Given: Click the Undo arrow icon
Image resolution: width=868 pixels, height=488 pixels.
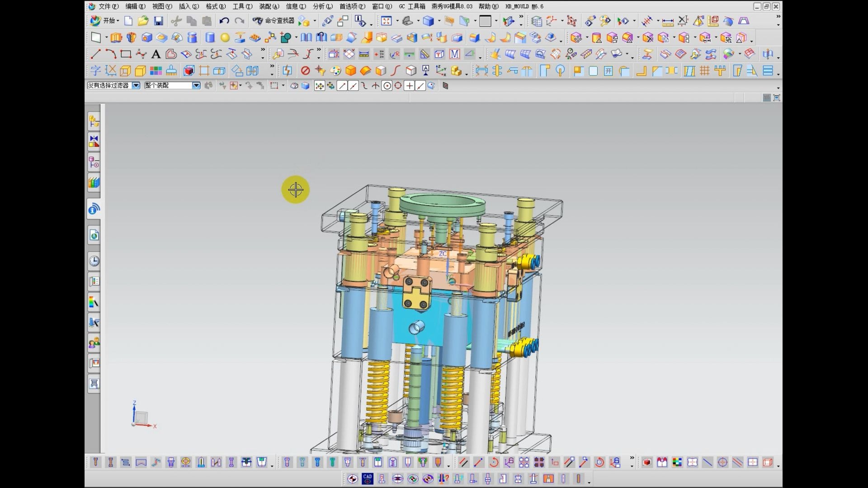Looking at the screenshot, I should pos(224,21).
